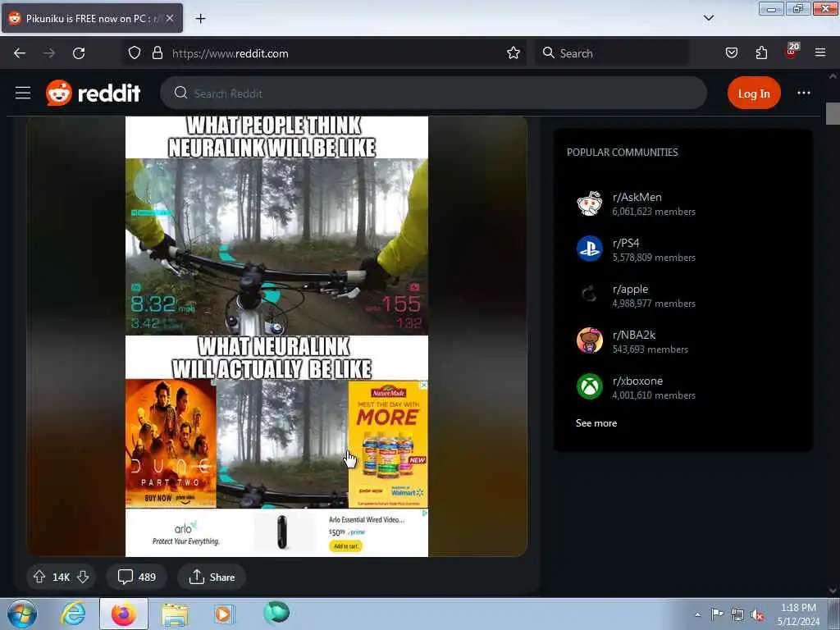840x630 pixels.
Task: Click the Search Reddit field
Action: [x=433, y=94]
